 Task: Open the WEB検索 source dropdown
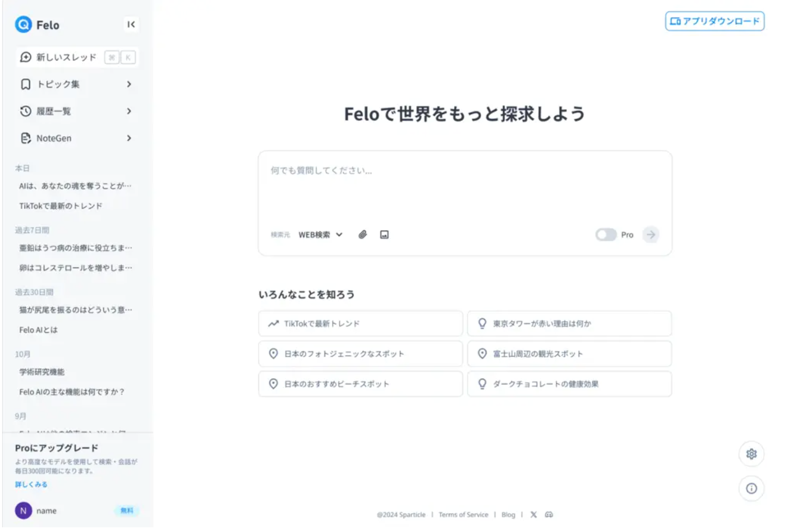[x=320, y=235]
